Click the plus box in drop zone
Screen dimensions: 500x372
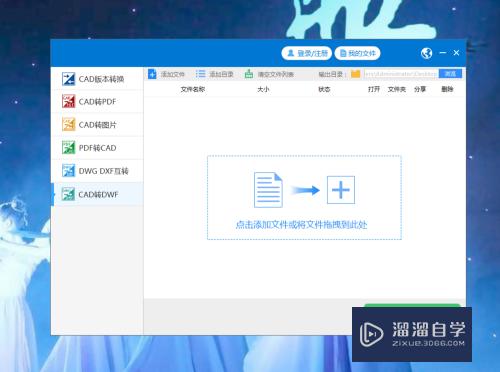(x=341, y=190)
